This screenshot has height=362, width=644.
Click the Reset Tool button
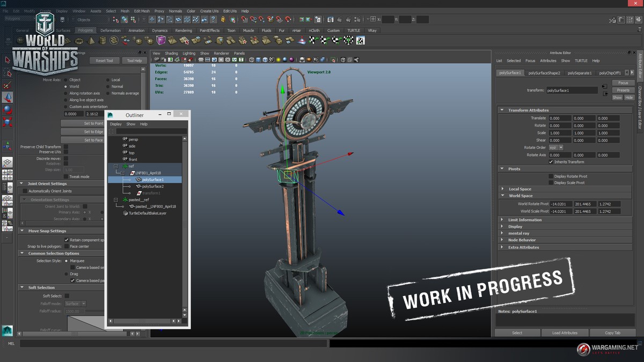point(104,61)
